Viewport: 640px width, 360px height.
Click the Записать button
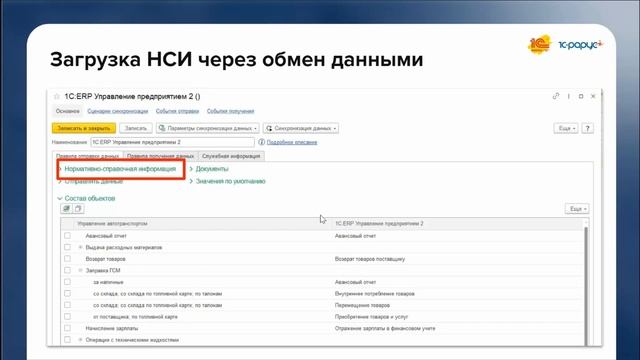136,128
